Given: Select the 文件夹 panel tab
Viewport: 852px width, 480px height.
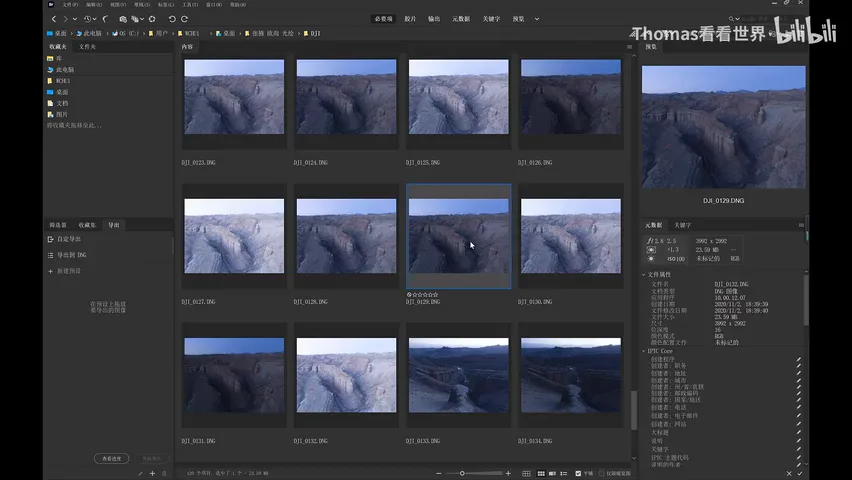Looking at the screenshot, I should coord(87,47).
